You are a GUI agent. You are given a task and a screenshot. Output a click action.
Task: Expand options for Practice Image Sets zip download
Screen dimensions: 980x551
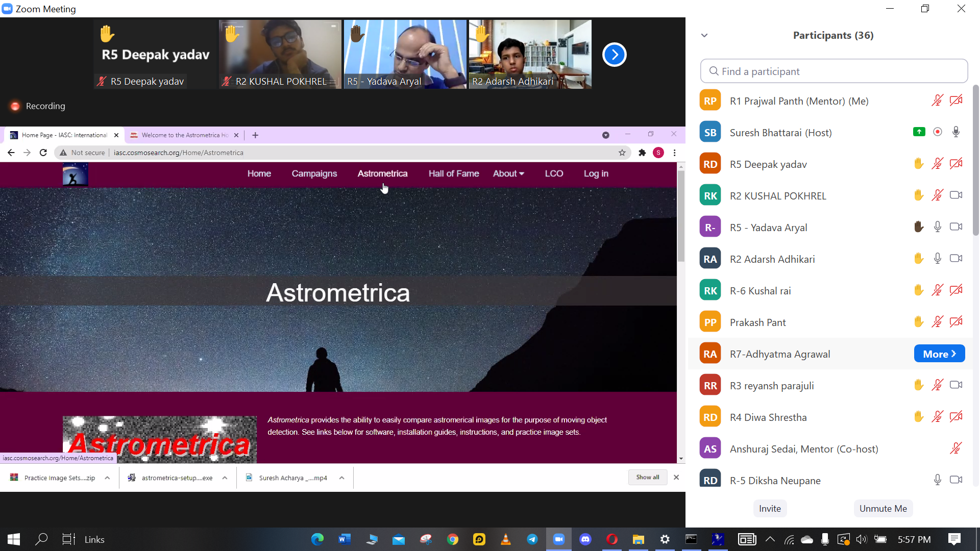point(107,478)
